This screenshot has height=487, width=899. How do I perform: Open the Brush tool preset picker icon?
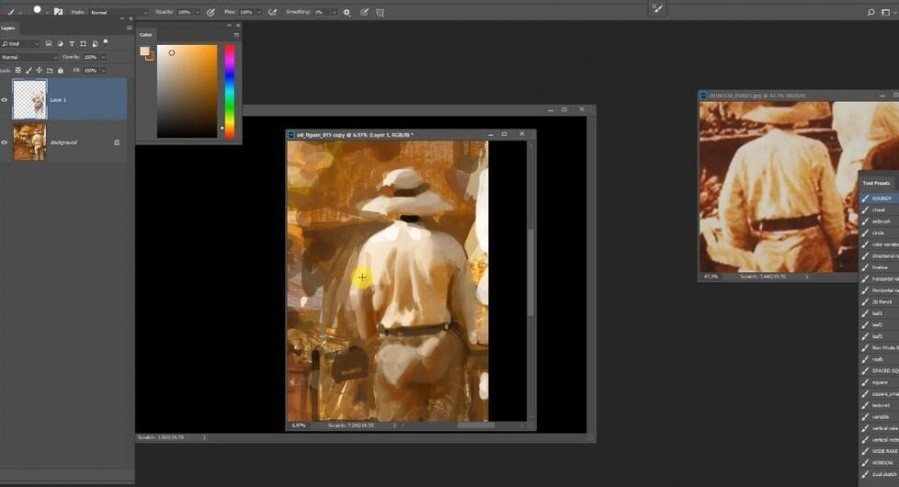click(13, 11)
